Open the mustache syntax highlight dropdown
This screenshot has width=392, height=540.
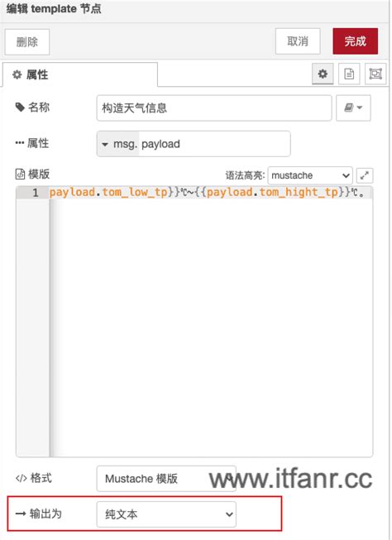[310, 175]
